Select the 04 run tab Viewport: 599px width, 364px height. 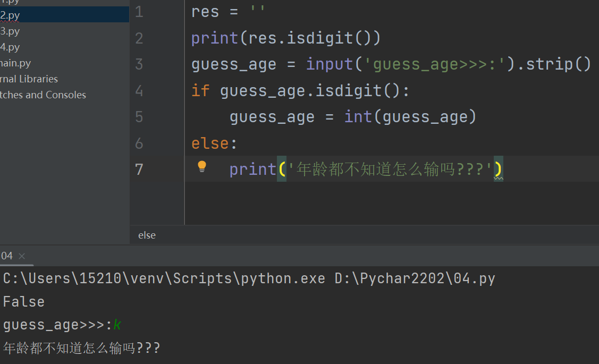point(6,256)
